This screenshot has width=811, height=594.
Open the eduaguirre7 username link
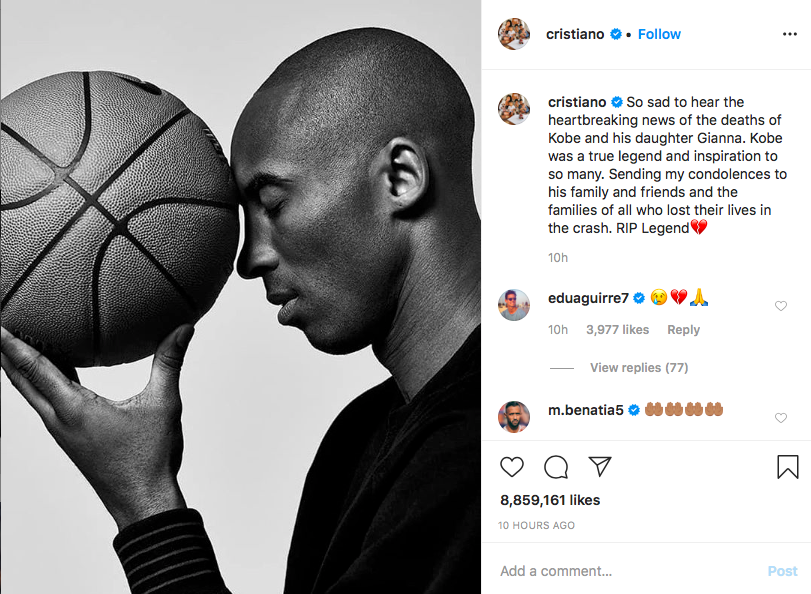(x=588, y=298)
